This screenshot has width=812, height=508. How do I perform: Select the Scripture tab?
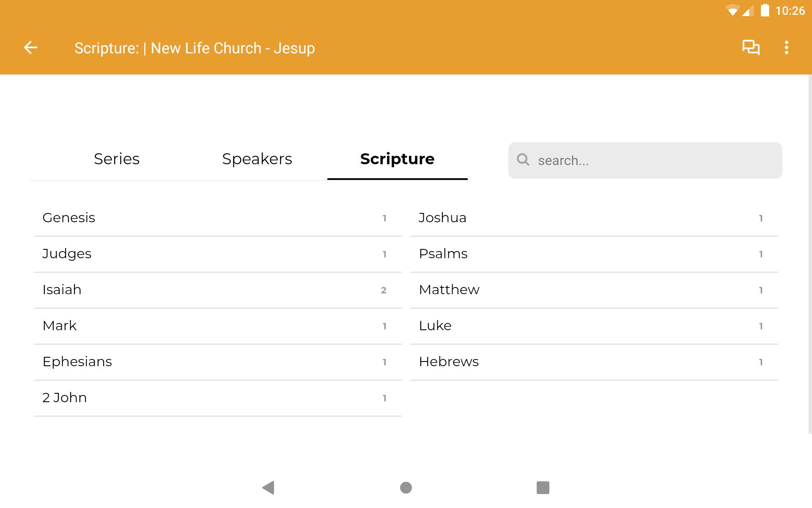[x=397, y=159]
